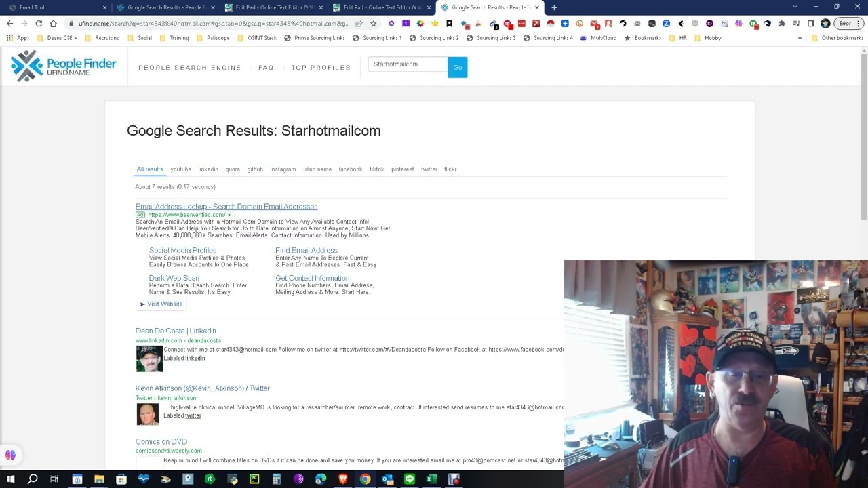
Task: Filter results by youtube
Action: pos(180,169)
